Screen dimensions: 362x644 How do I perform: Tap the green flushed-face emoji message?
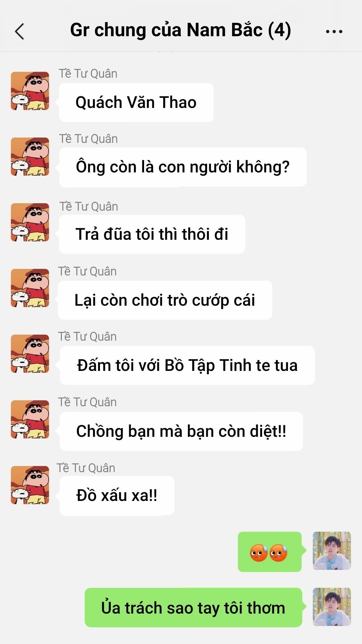270,552
